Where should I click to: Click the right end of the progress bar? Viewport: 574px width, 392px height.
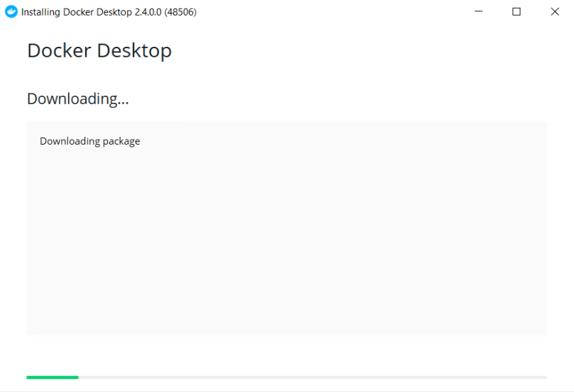[x=543, y=377]
